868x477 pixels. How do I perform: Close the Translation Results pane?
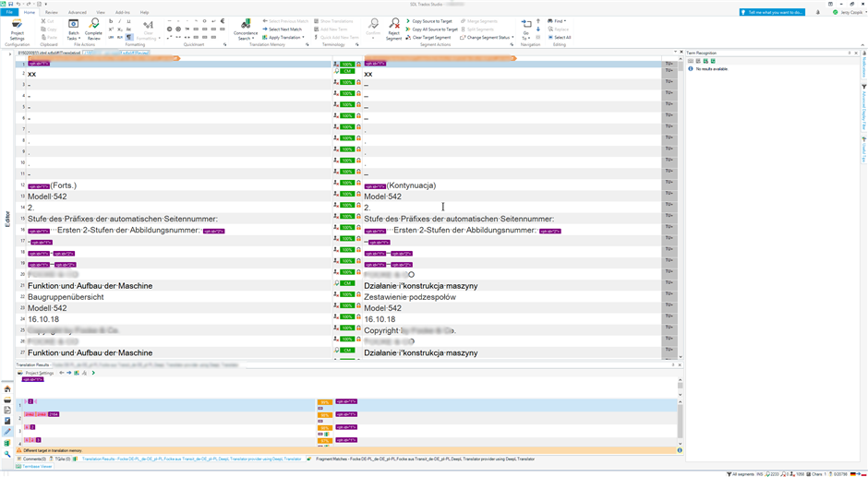point(681,365)
